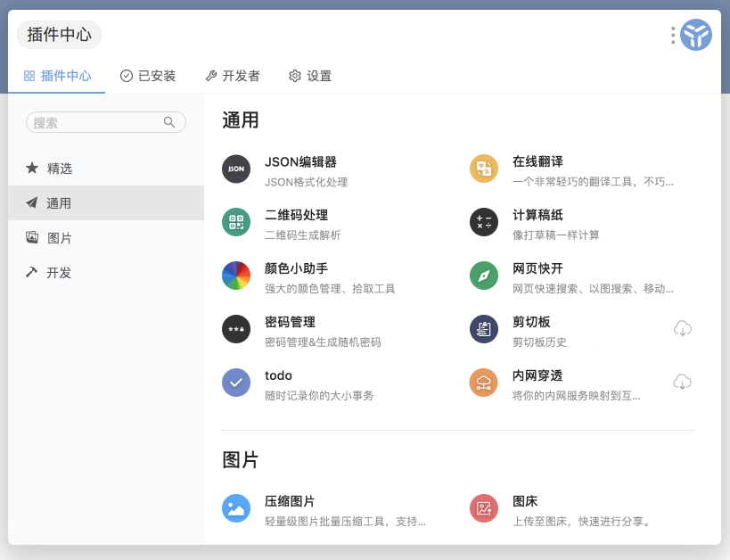The height and width of the screenshot is (560, 730).
Task: Select the 开发 category label in sidebar
Action: pyautogui.click(x=59, y=273)
